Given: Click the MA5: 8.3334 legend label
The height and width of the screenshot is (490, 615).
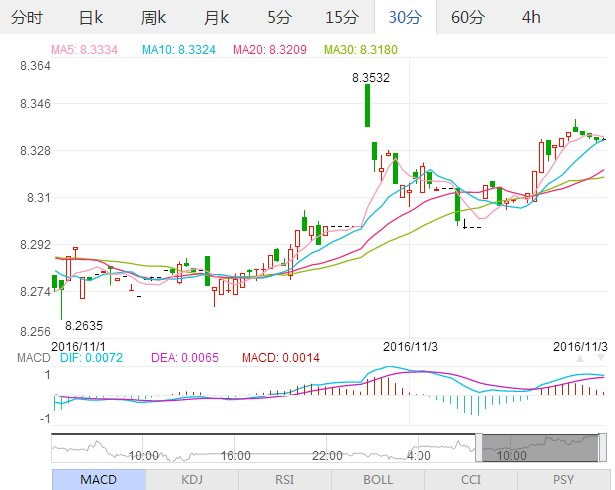Looking at the screenshot, I should (84, 50).
